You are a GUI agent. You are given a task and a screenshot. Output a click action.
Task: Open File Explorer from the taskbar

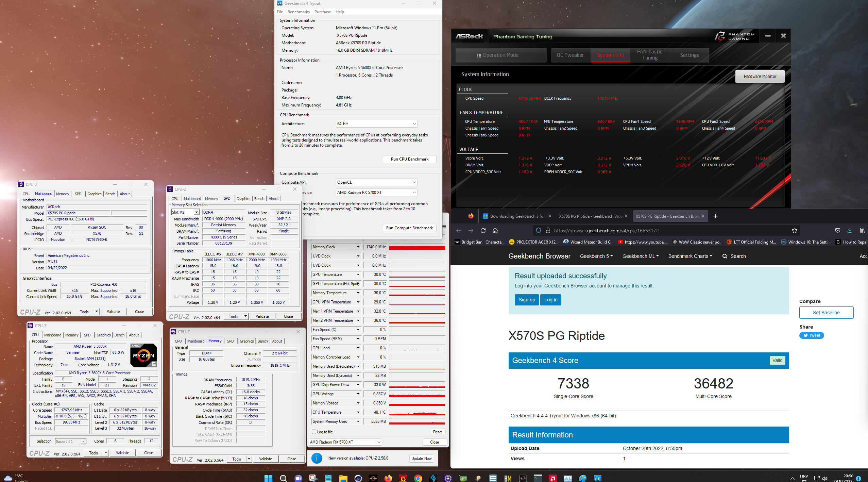click(x=343, y=478)
